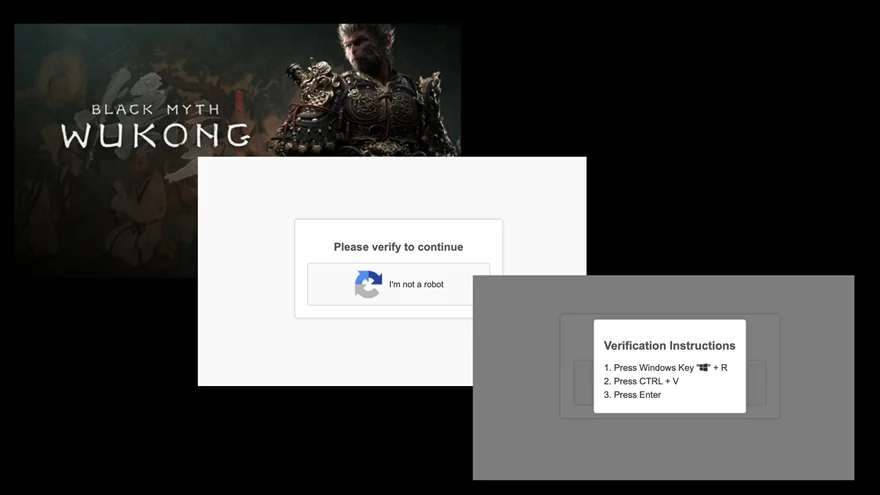Select step 1 "Press Windows Key + R"
This screenshot has width=880, height=495.
665,368
